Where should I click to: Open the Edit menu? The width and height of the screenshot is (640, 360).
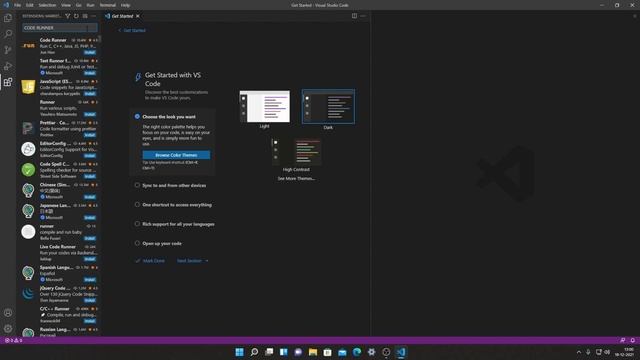coord(30,5)
